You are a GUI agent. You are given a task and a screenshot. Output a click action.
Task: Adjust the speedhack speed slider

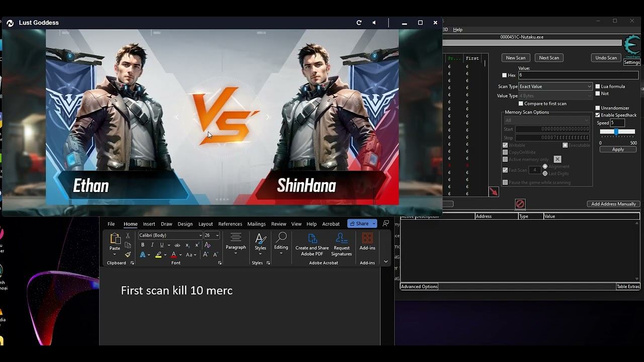coord(616,132)
